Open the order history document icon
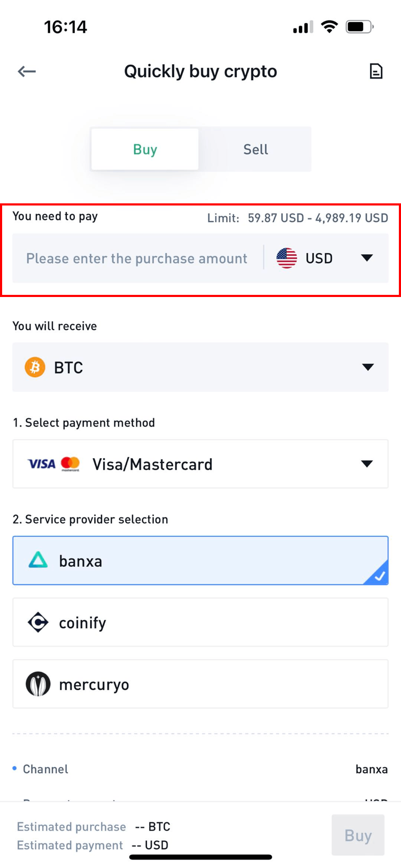 point(376,71)
